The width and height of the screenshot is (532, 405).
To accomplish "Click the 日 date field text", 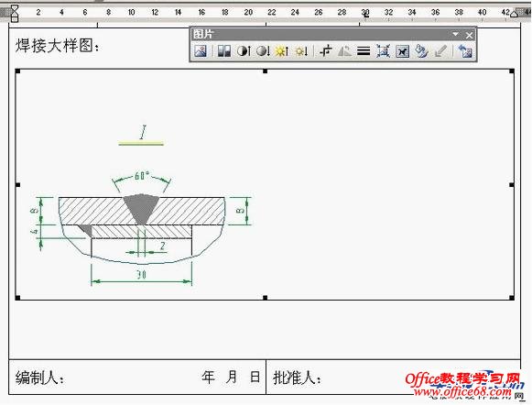I will [255, 377].
